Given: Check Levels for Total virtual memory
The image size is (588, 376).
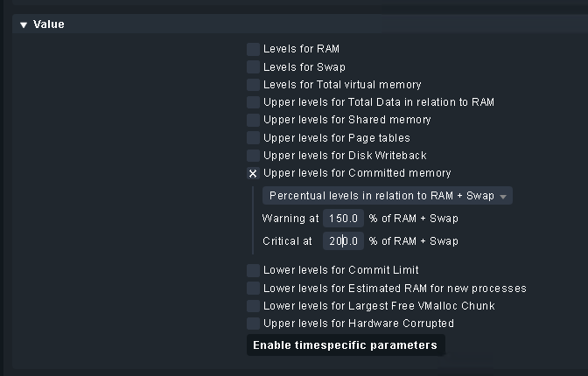Looking at the screenshot, I should click(x=253, y=85).
